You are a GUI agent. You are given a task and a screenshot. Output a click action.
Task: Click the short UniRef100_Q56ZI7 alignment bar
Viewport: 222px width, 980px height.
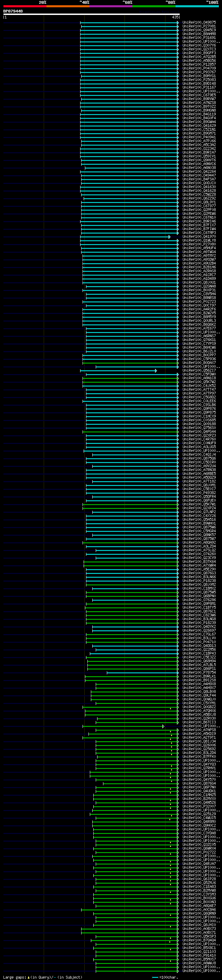[x=118, y=371]
